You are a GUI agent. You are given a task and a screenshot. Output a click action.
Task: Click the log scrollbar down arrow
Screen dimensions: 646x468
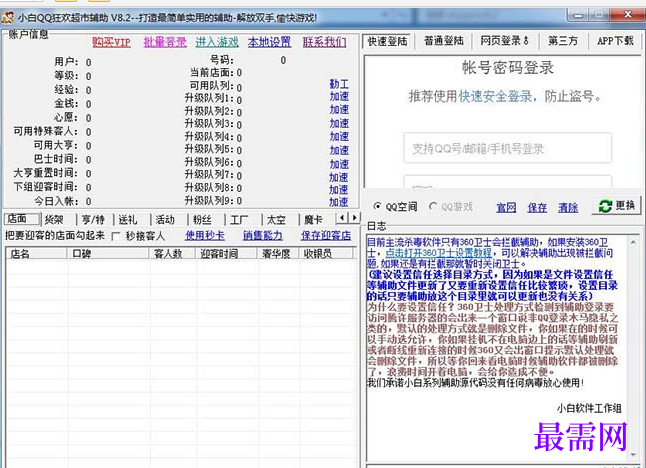tap(633, 454)
